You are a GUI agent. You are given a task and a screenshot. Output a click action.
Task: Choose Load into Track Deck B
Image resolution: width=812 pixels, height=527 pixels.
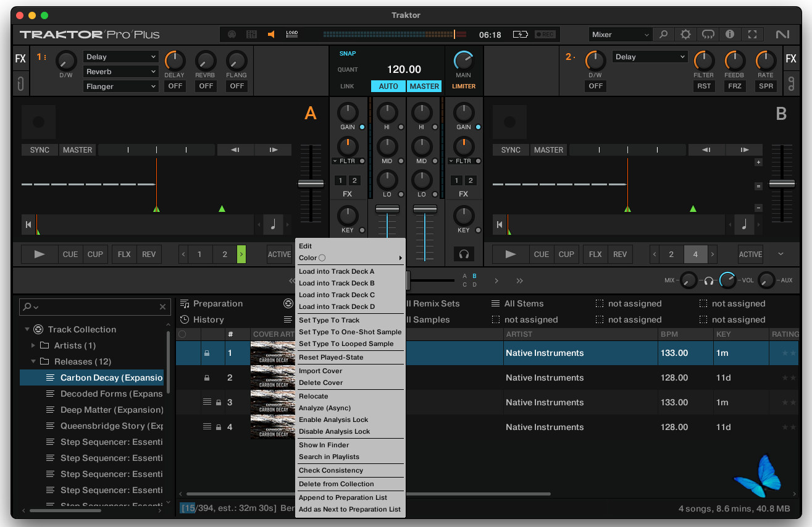350,283
